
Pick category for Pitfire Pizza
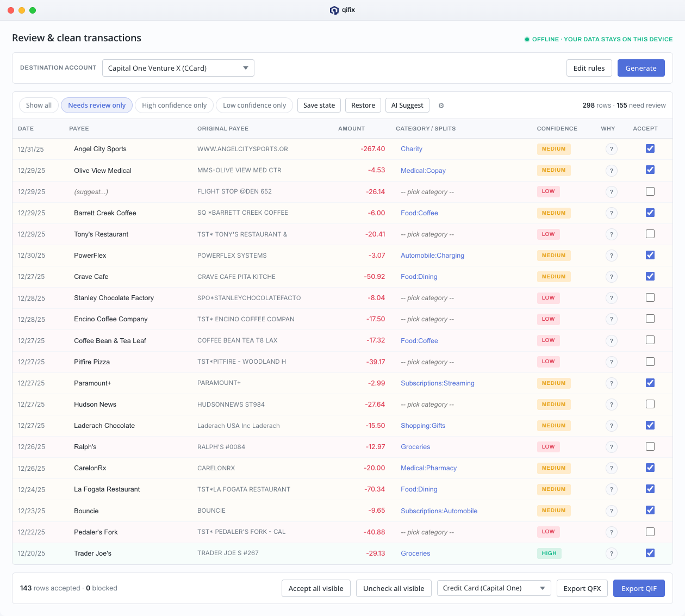[x=427, y=362]
